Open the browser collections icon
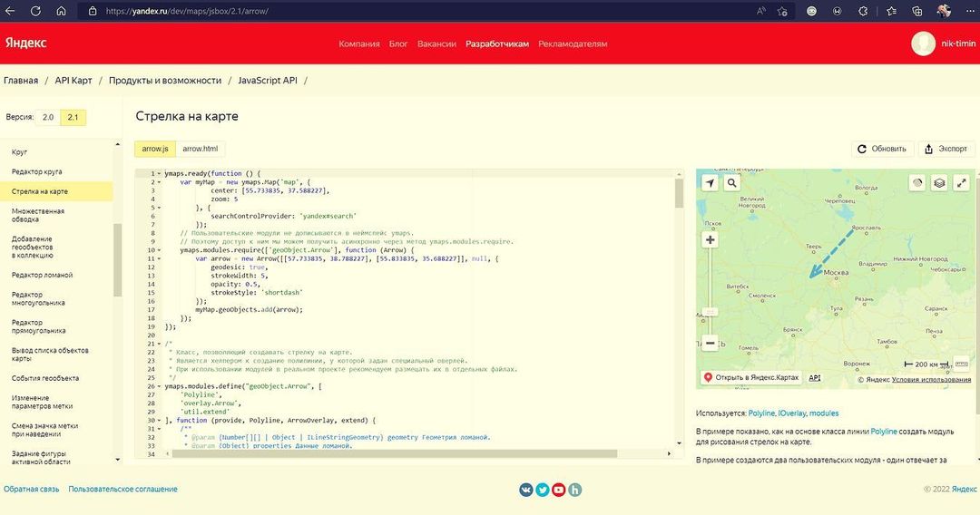The width and height of the screenshot is (980, 515). [x=916, y=11]
